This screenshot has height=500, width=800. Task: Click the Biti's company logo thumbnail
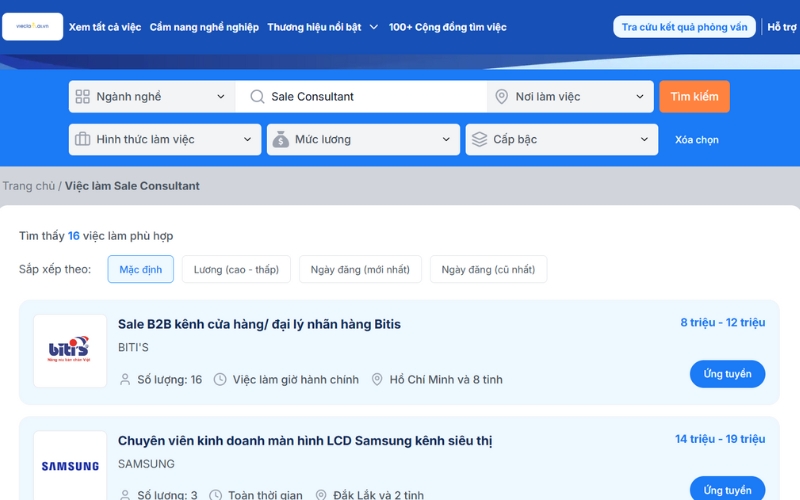[70, 351]
